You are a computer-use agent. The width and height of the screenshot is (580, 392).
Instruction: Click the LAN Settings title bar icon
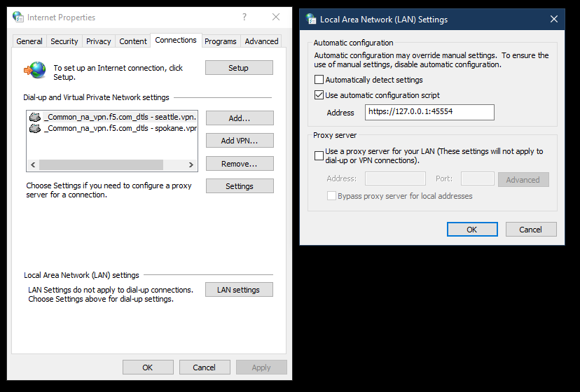pos(311,19)
